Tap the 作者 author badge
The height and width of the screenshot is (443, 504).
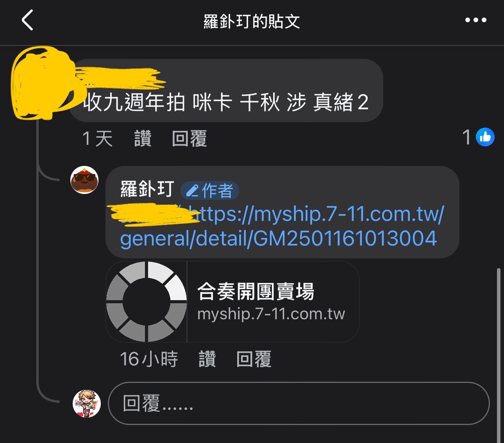click(x=210, y=191)
